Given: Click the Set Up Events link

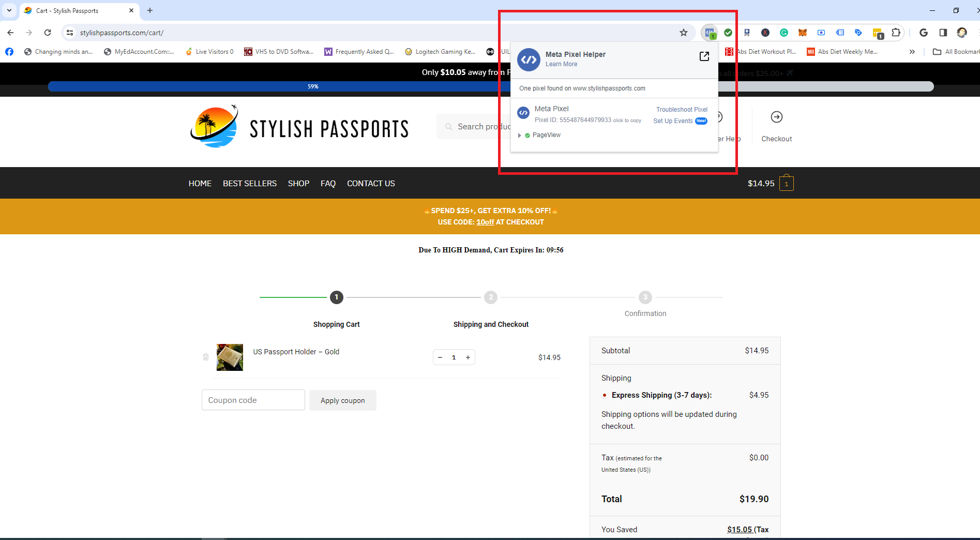Looking at the screenshot, I should point(673,121).
